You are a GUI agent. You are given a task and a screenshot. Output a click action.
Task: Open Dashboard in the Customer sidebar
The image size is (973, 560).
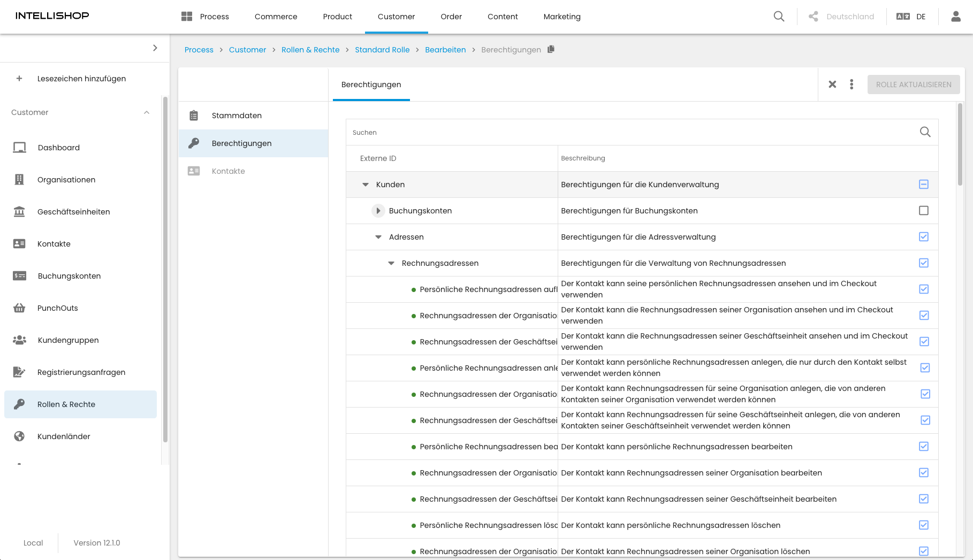click(58, 148)
